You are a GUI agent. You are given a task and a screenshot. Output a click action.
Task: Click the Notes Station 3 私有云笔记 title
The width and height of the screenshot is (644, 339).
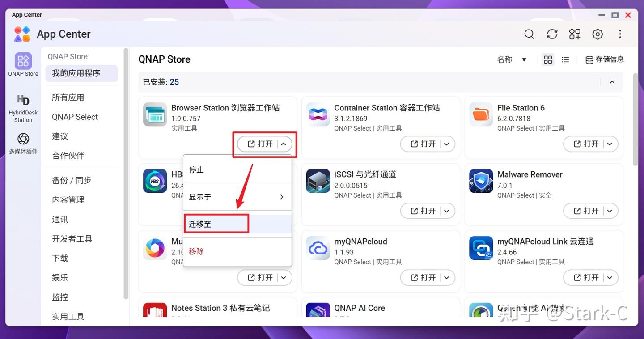click(x=220, y=308)
